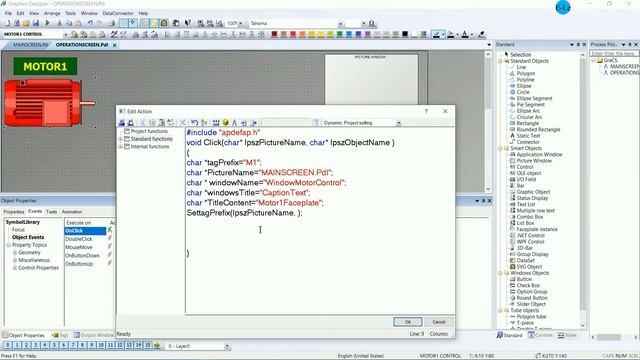Click the Picture Window smart object icon
Screen dimensions: 640x360
pyautogui.click(x=513, y=161)
